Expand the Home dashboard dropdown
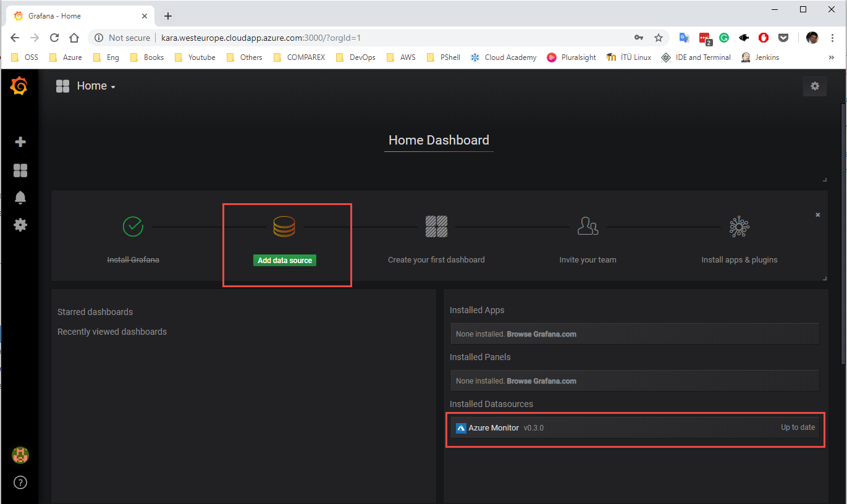The width and height of the screenshot is (847, 504). [x=96, y=86]
